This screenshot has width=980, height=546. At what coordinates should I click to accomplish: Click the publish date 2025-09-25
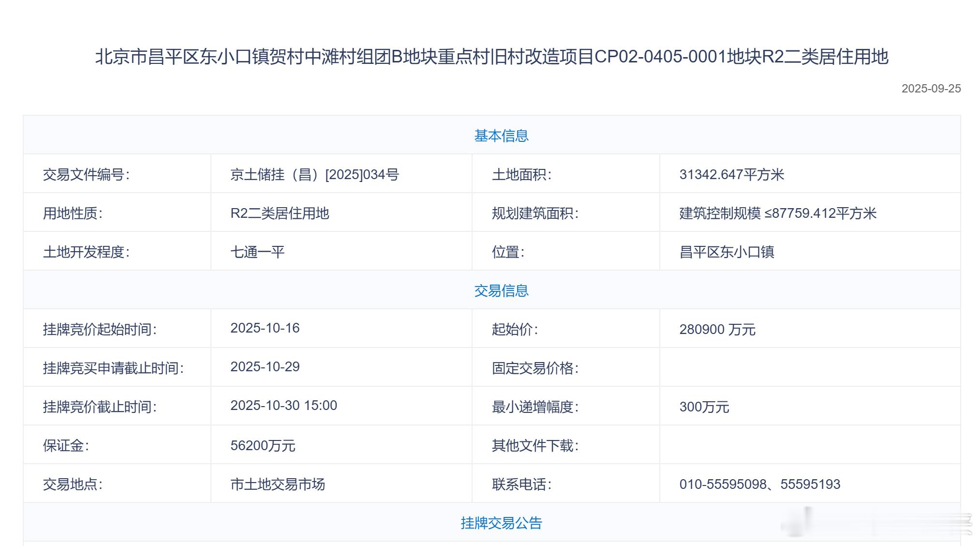click(931, 89)
